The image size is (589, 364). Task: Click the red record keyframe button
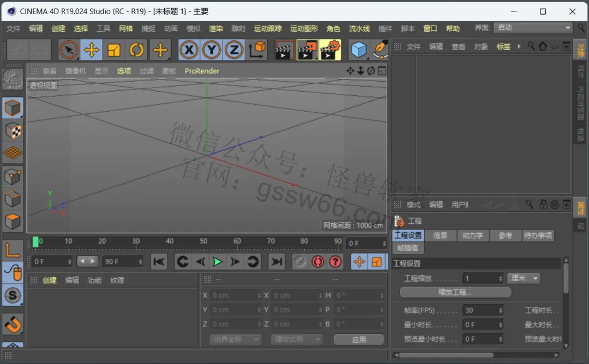(318, 262)
